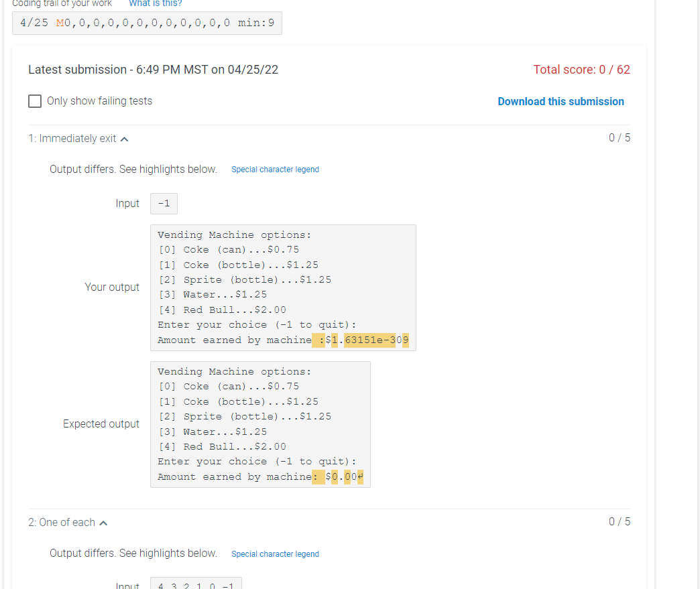Click the "4 3 2 1 0 -1" input box
700x589 pixels.
[195, 584]
